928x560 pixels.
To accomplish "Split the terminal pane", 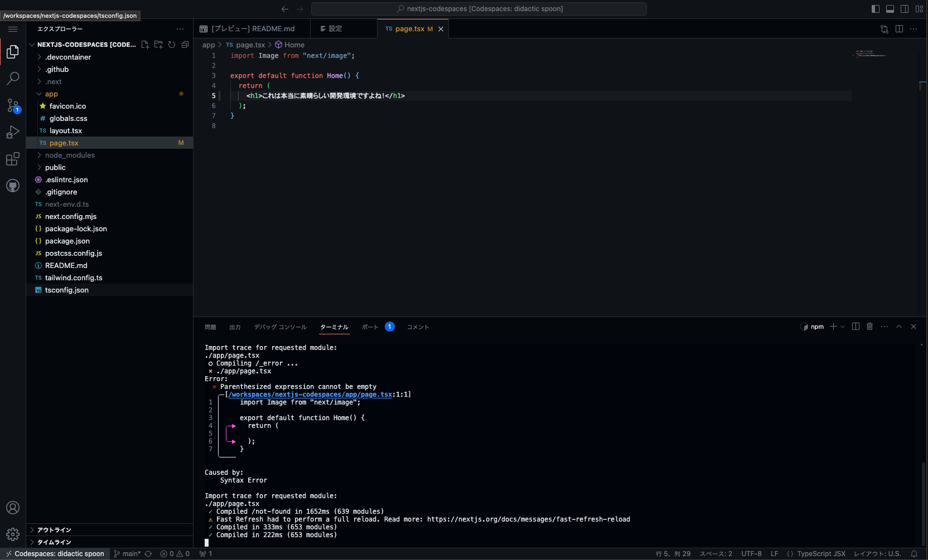I will (x=855, y=327).
